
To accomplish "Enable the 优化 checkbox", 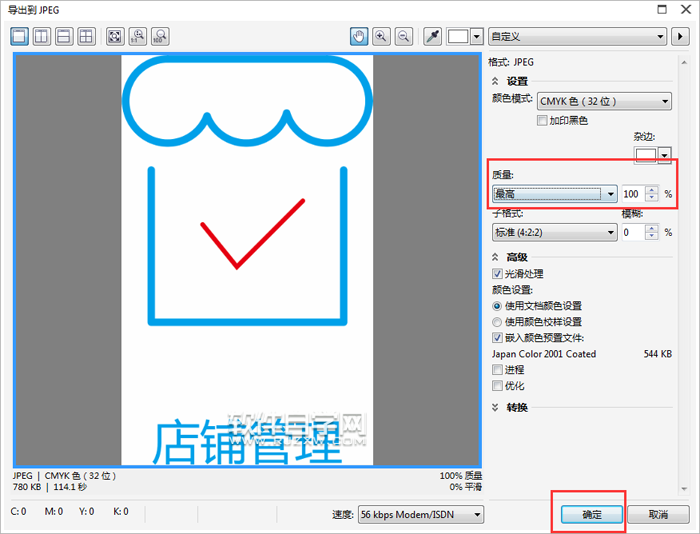I will (497, 386).
